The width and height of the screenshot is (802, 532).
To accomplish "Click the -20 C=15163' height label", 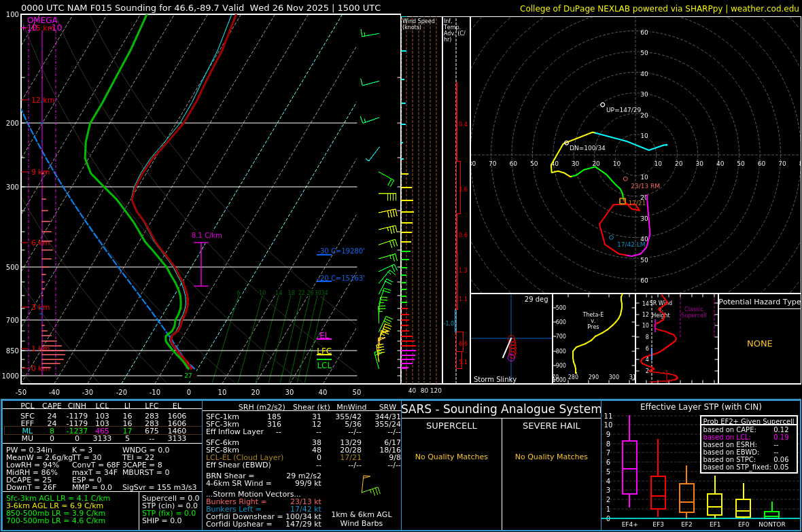I will [x=341, y=278].
